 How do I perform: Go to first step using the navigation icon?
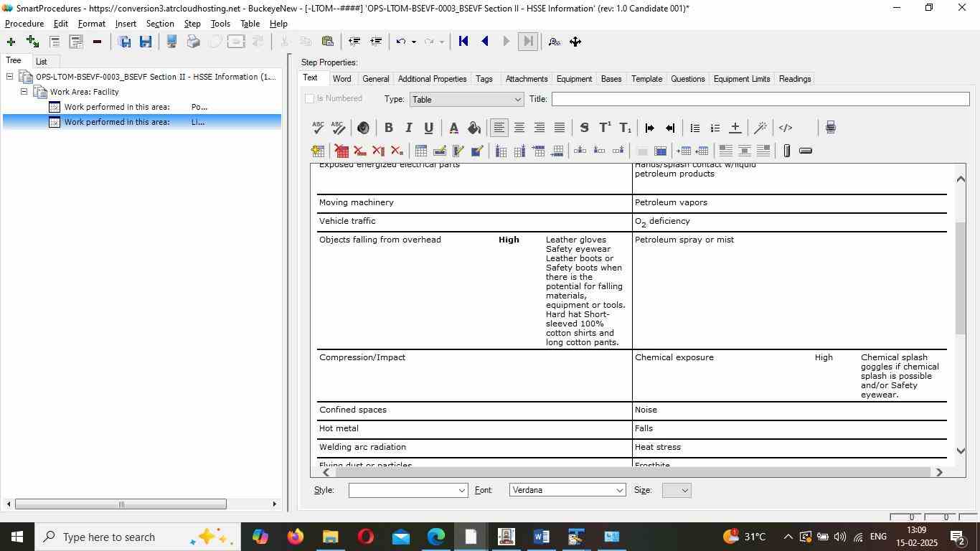463,42
